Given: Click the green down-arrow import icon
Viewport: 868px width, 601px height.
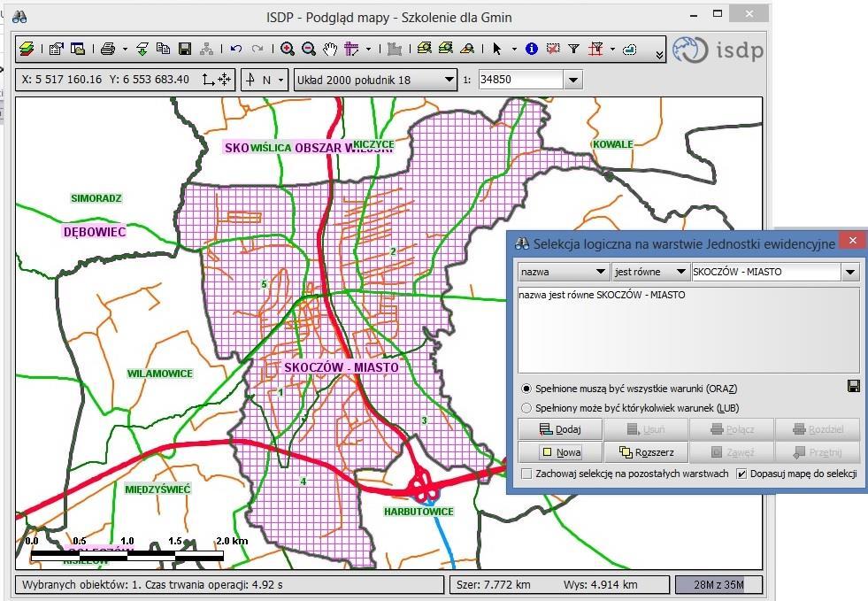Looking at the screenshot, I should coord(142,50).
